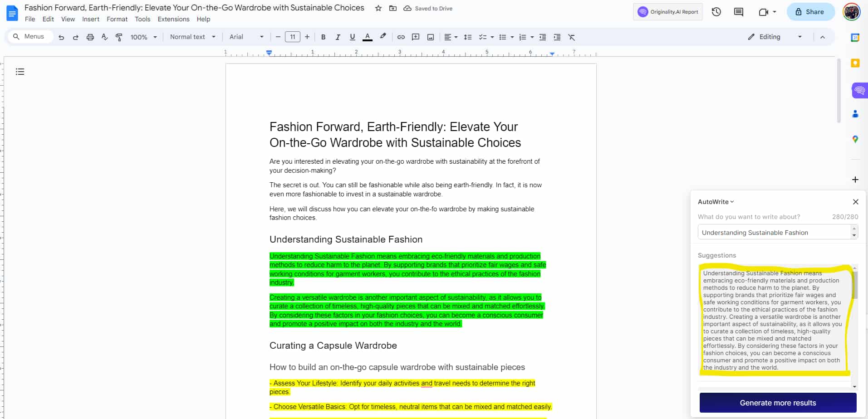The width and height of the screenshot is (868, 419).
Task: Open the Editing mode dropdown
Action: (x=799, y=37)
